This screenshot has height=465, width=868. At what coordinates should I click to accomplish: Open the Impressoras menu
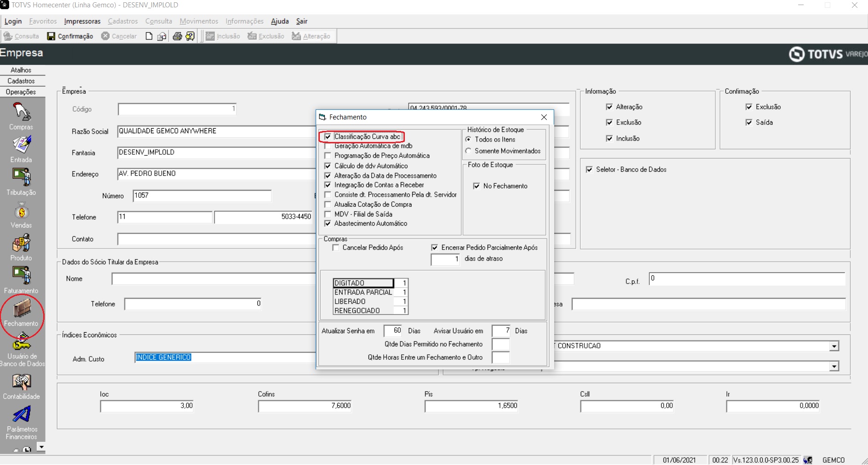82,21
